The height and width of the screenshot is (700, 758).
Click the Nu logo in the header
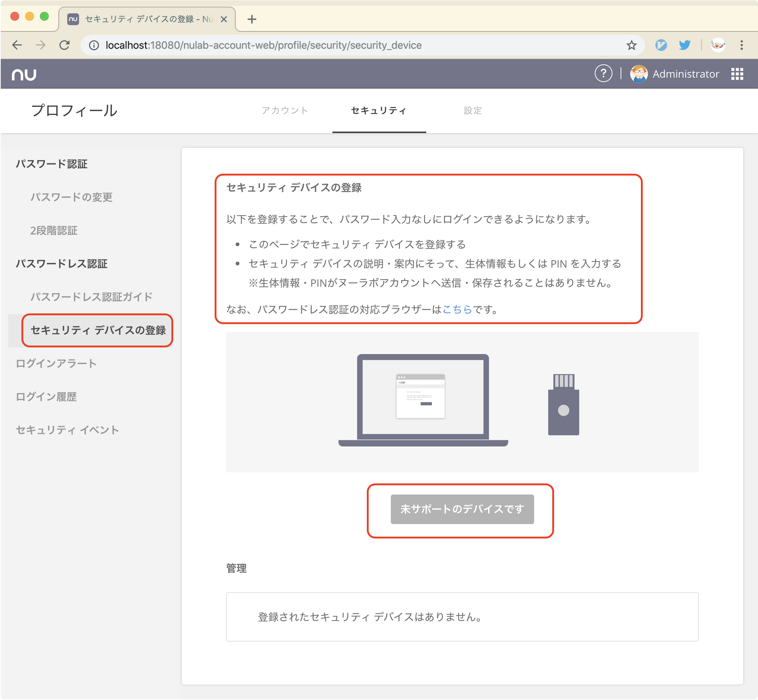click(25, 74)
